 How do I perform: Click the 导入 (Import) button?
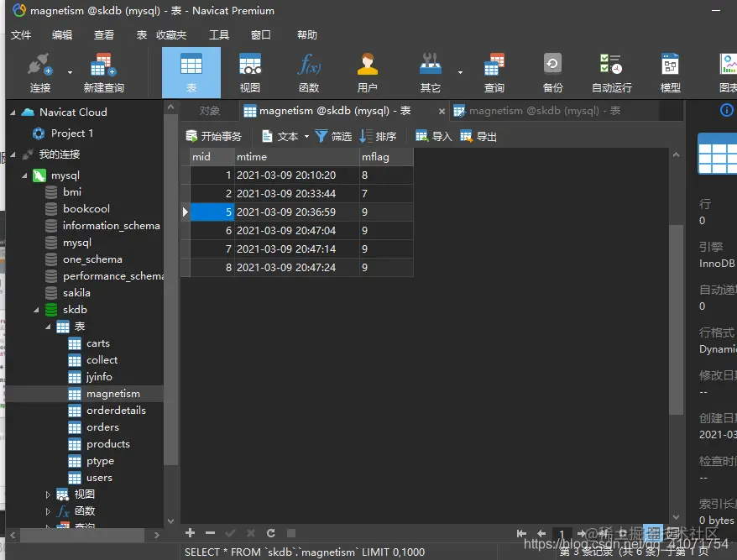(x=433, y=136)
